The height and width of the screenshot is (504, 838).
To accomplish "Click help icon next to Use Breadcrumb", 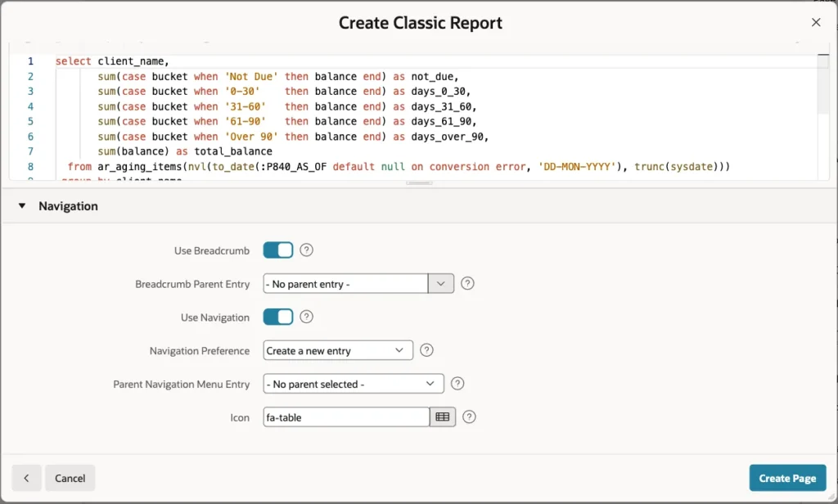I will 306,250.
